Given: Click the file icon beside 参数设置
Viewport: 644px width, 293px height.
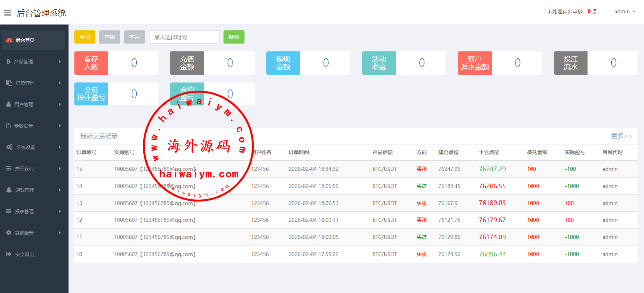Looking at the screenshot, I should point(9,126).
